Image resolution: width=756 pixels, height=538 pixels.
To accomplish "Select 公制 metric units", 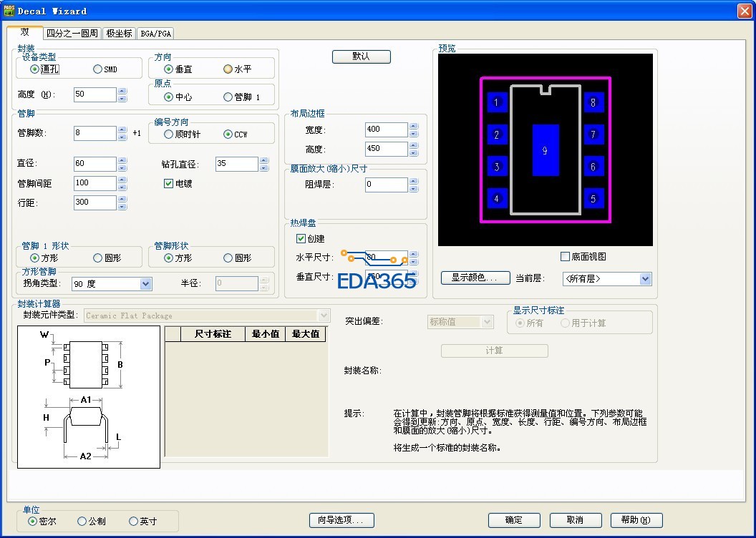I will [82, 522].
